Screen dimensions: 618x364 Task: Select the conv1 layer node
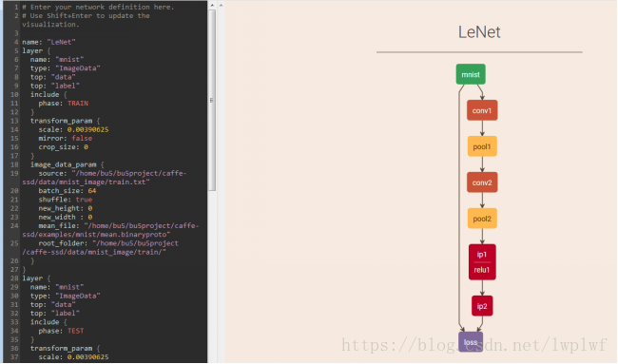point(482,110)
